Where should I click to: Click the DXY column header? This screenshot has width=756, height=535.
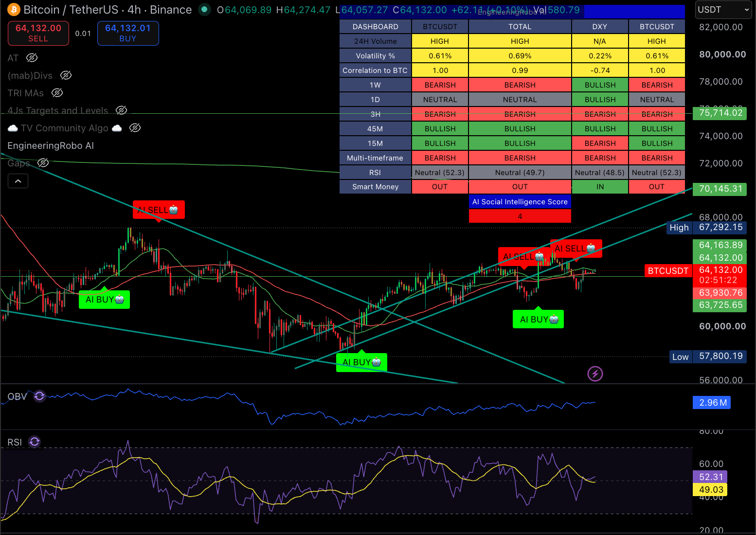(x=600, y=27)
